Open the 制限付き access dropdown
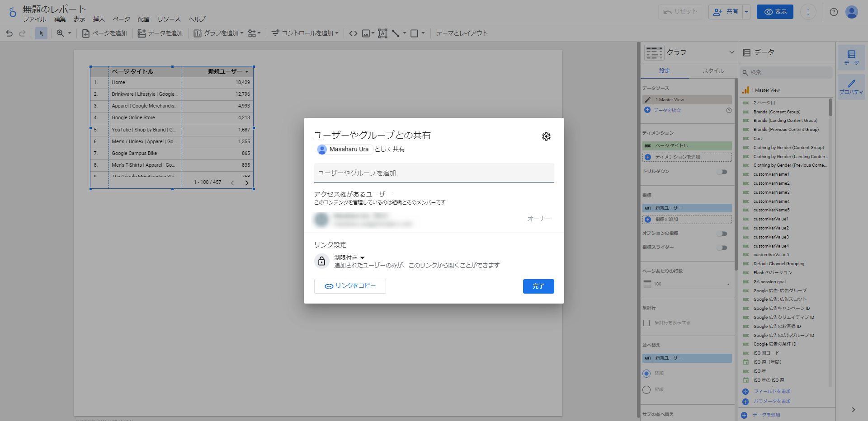The image size is (868, 421). tap(349, 257)
